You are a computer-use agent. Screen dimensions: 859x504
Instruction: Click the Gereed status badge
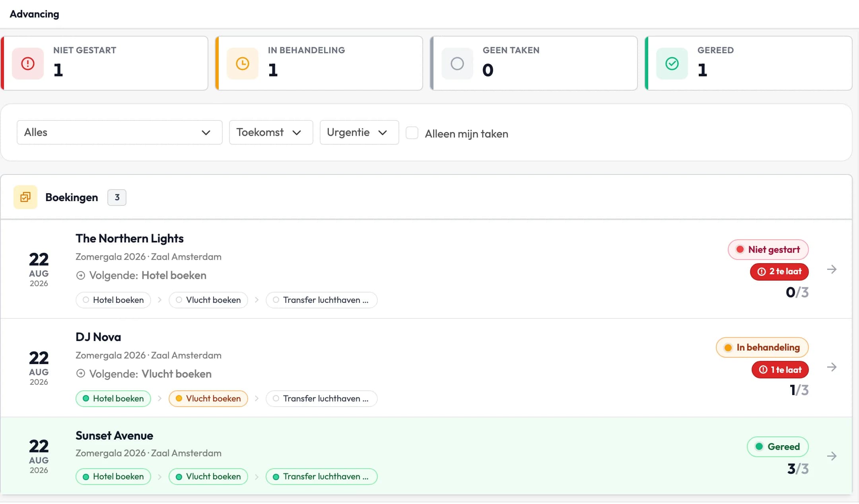coord(778,447)
